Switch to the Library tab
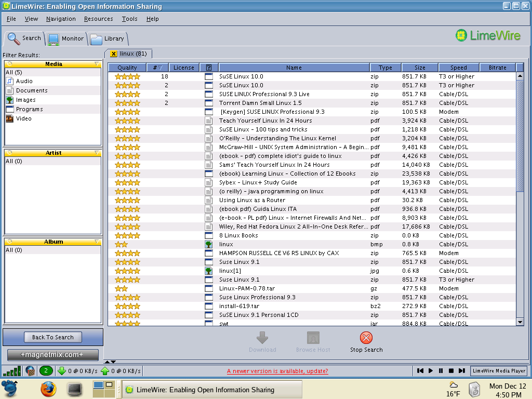 click(x=107, y=38)
